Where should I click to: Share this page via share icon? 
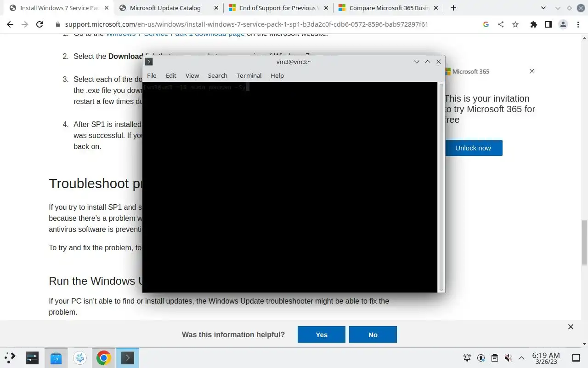coord(501,24)
